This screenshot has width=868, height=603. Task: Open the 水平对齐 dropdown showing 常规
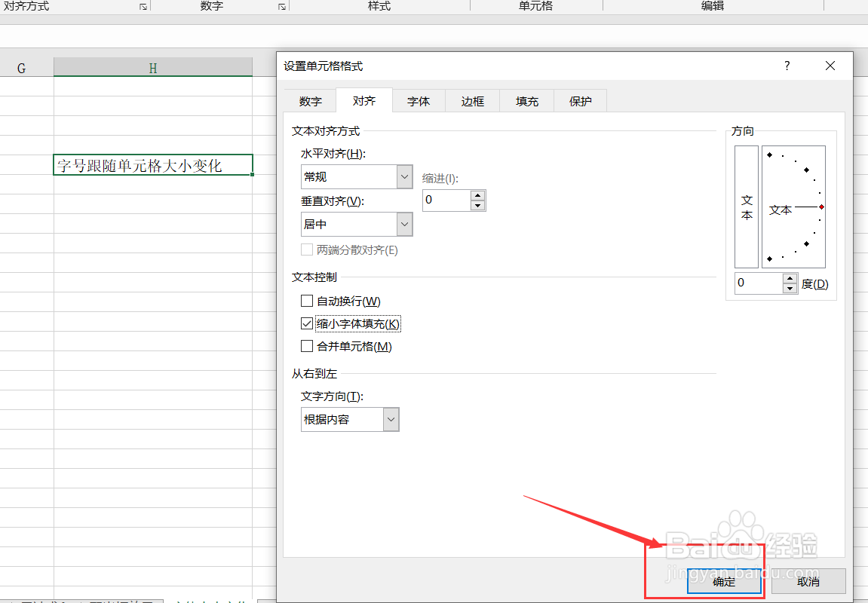coord(404,176)
